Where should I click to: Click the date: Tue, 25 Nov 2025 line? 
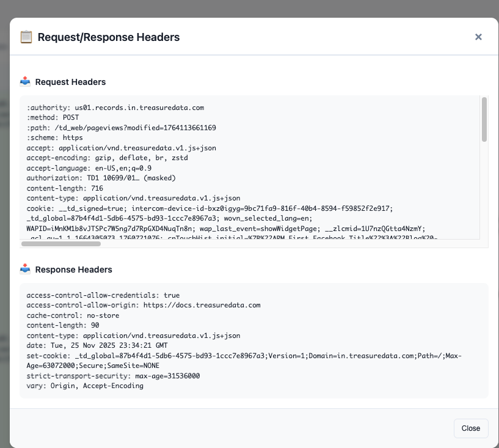[97, 345]
